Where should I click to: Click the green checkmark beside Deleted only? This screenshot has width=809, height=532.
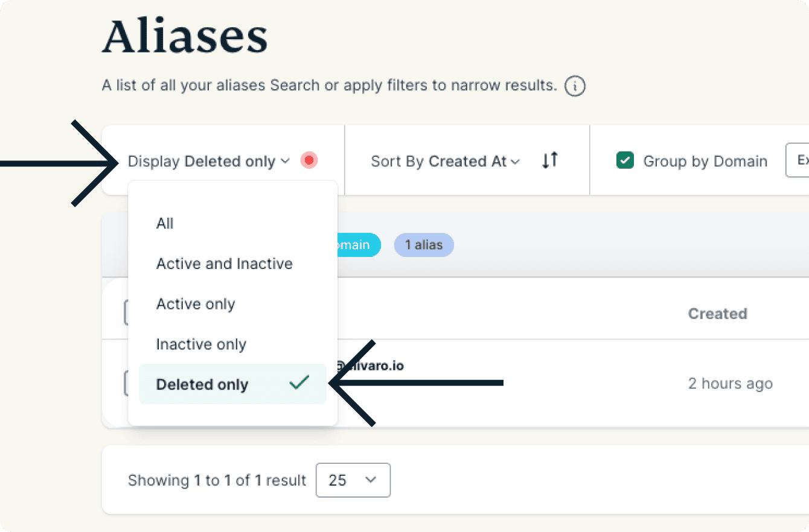299,383
